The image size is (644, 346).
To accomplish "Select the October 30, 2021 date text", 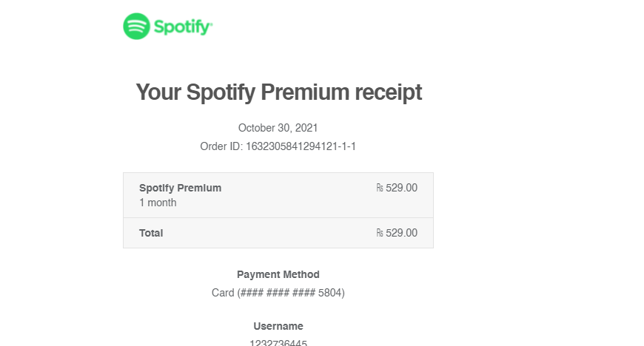I will (x=278, y=128).
